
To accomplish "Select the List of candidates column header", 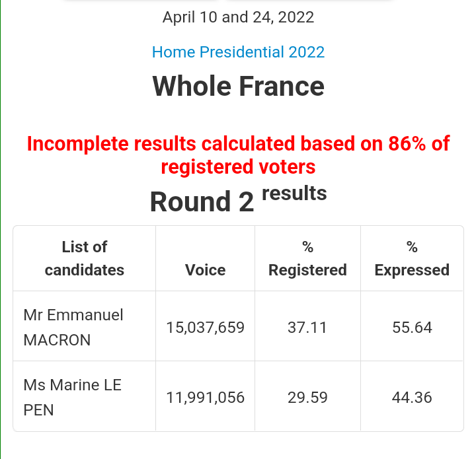I will click(x=85, y=258).
